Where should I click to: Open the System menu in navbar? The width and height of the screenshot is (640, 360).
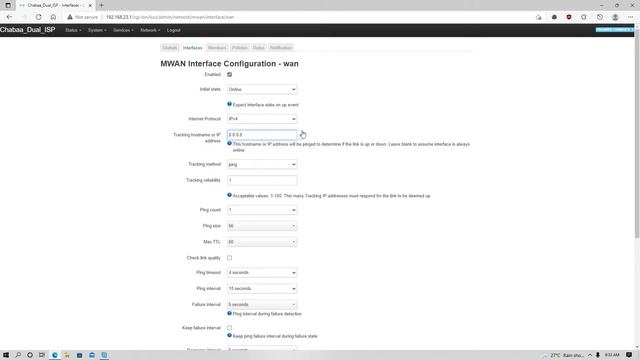pos(97,30)
